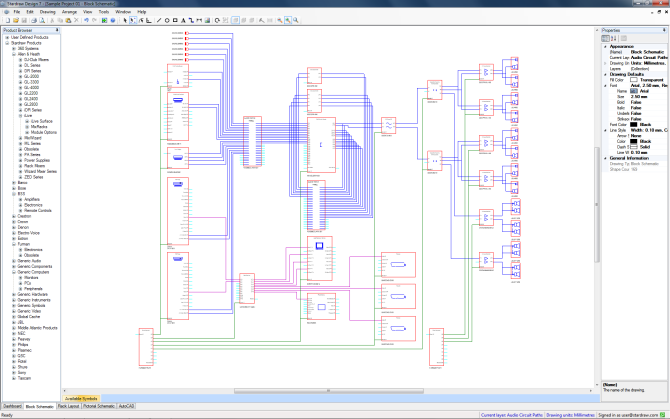Toggle Italic font property value
Viewport: 670px width, 419px height.
click(637, 107)
